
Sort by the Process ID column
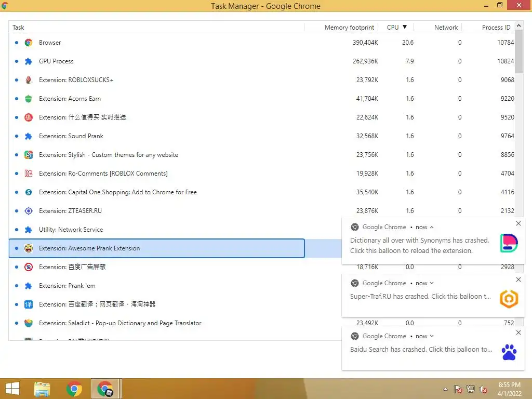pyautogui.click(x=488, y=28)
